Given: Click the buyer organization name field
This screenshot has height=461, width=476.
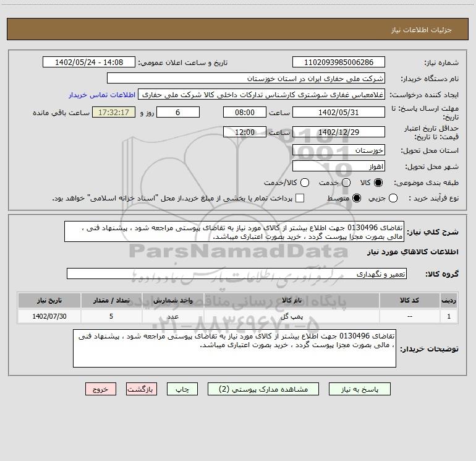Looking at the screenshot, I should [246, 79].
